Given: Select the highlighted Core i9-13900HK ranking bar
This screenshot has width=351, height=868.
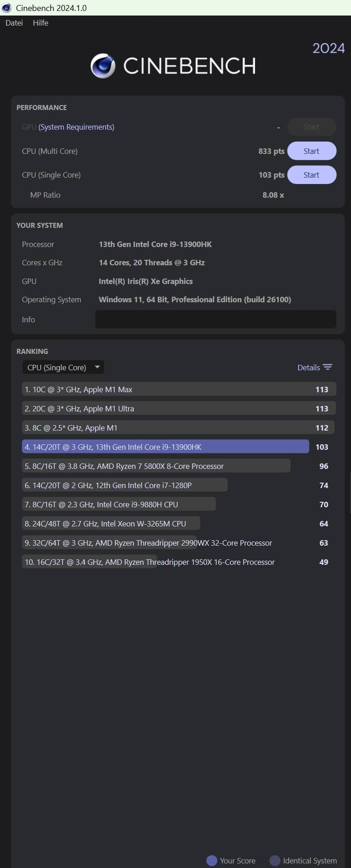Looking at the screenshot, I should [x=165, y=447].
